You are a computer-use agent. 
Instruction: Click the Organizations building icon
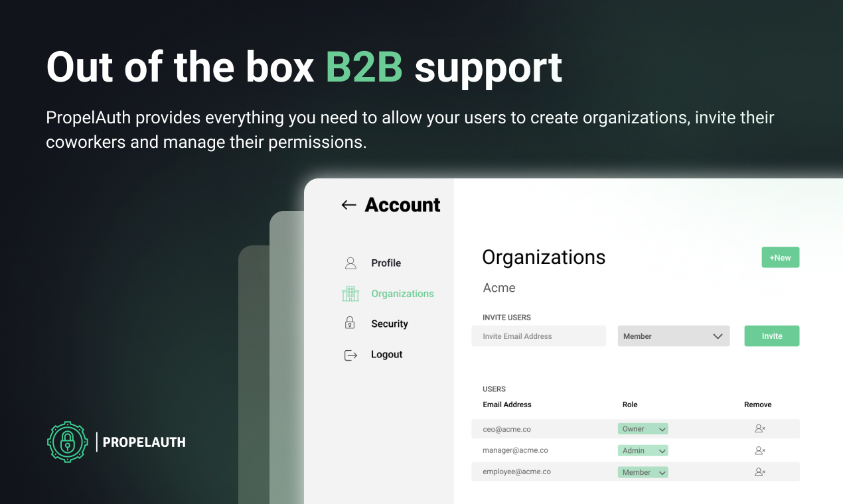coord(350,294)
